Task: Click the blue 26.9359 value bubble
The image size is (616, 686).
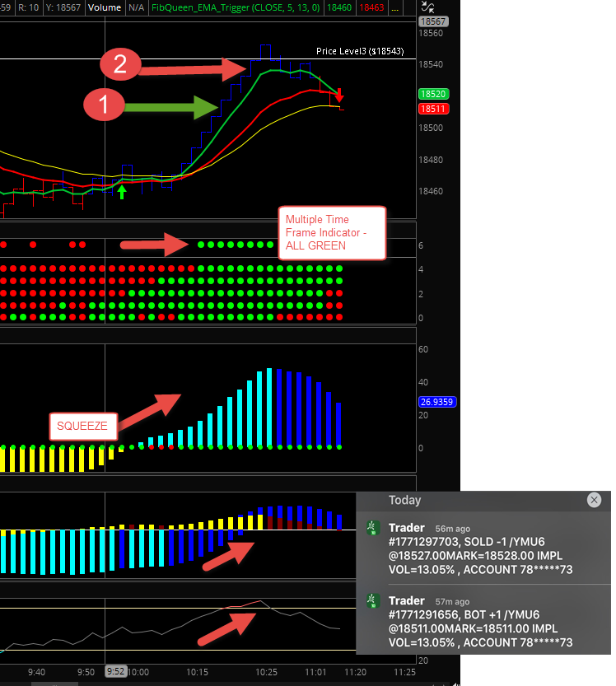Action: tap(437, 402)
